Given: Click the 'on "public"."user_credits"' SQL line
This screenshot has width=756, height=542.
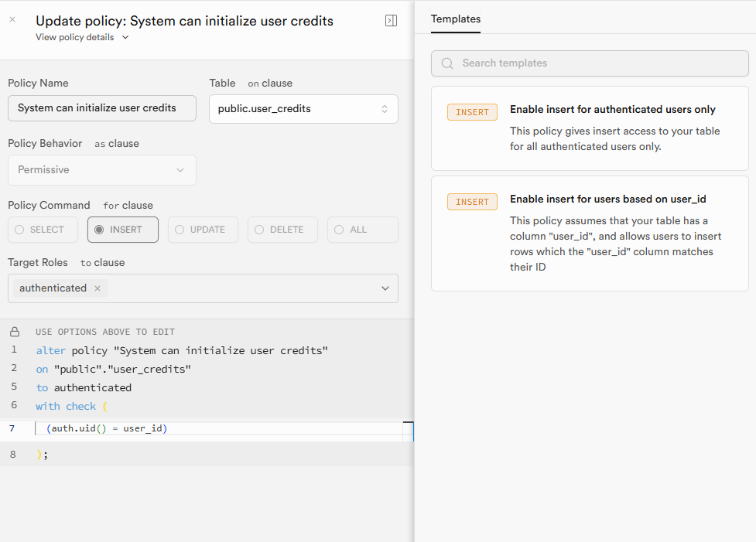Looking at the screenshot, I should click(x=113, y=369).
